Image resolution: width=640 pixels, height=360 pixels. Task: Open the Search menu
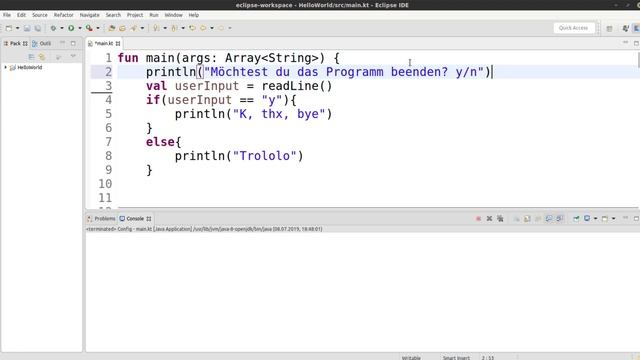(x=113, y=15)
